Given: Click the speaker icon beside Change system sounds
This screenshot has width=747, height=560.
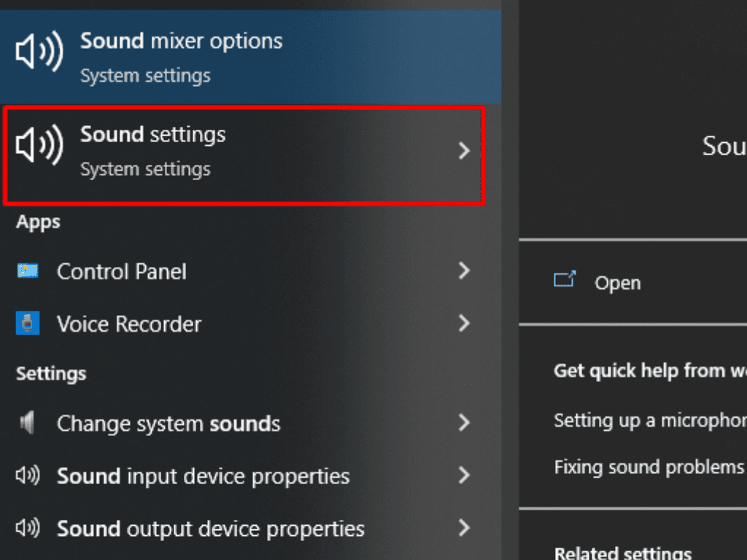Looking at the screenshot, I should click(x=28, y=424).
